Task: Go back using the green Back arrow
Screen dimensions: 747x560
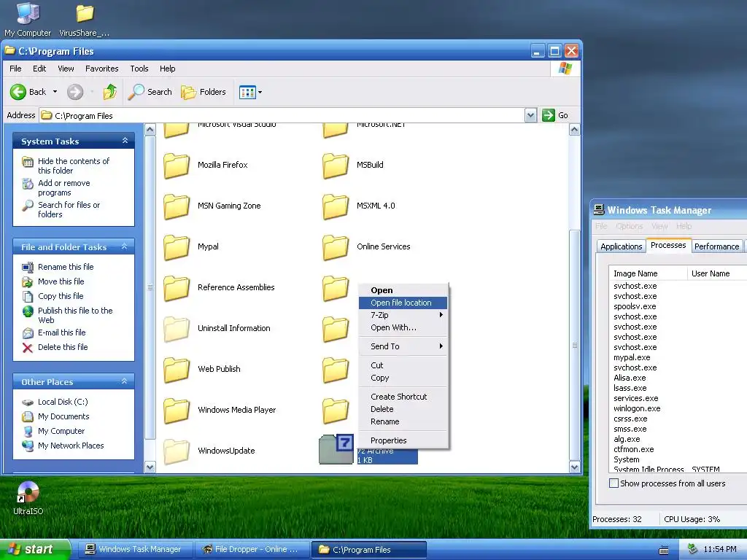Action: (18, 92)
